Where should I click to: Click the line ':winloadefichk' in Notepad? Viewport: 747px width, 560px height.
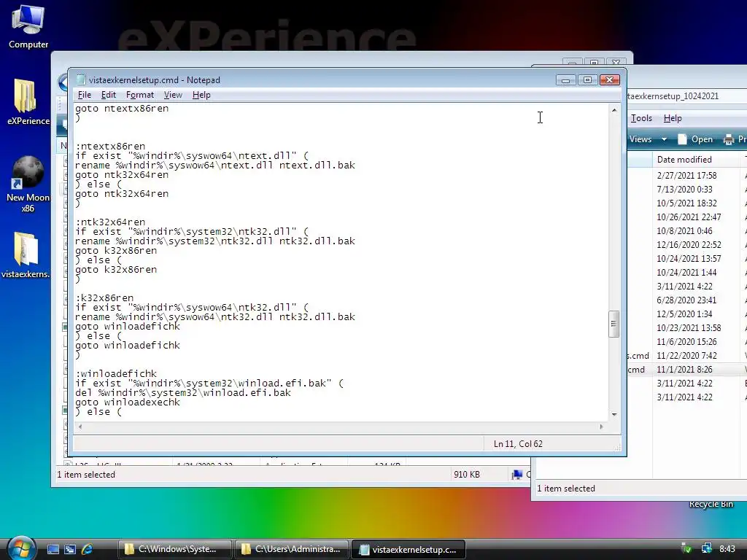pos(116,373)
